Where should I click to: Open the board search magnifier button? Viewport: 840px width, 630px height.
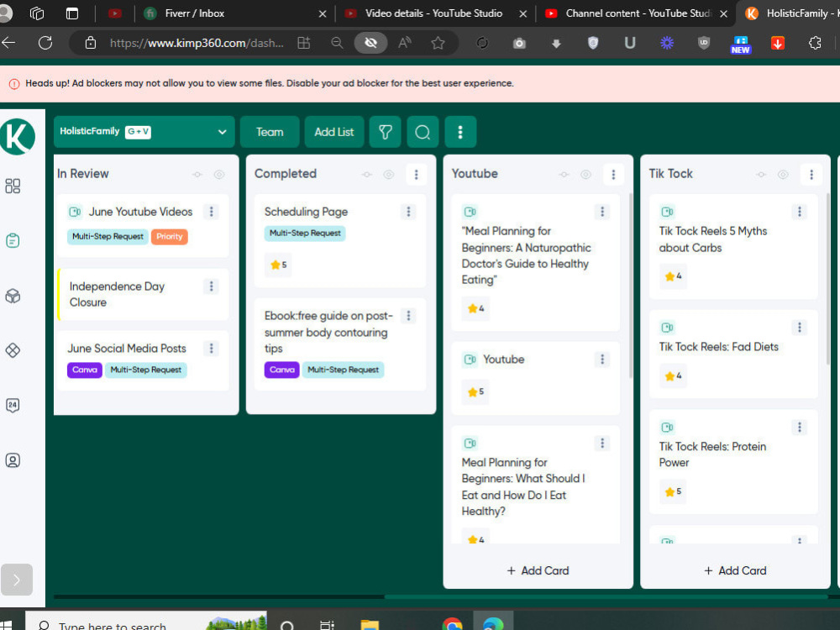tap(423, 132)
